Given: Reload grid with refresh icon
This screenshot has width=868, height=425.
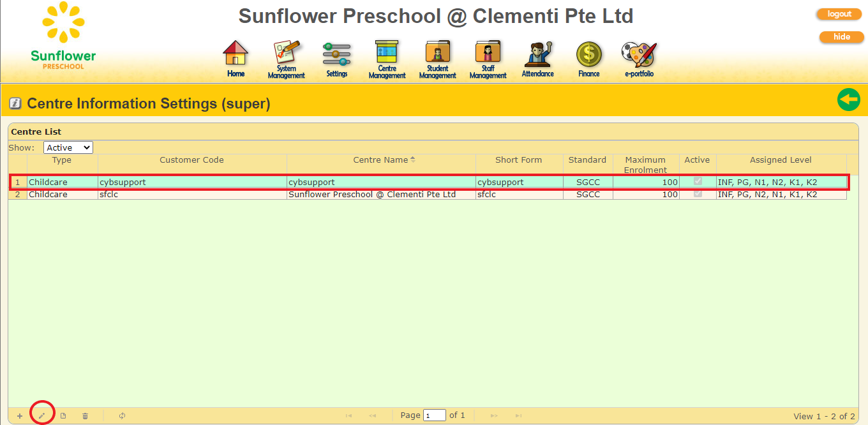Looking at the screenshot, I should [122, 416].
